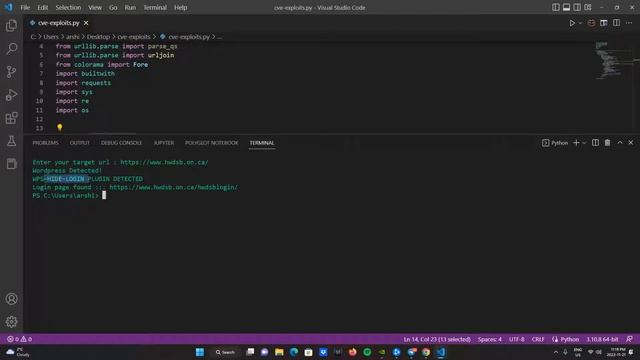Click Users folder in breadcrumb

51,37
